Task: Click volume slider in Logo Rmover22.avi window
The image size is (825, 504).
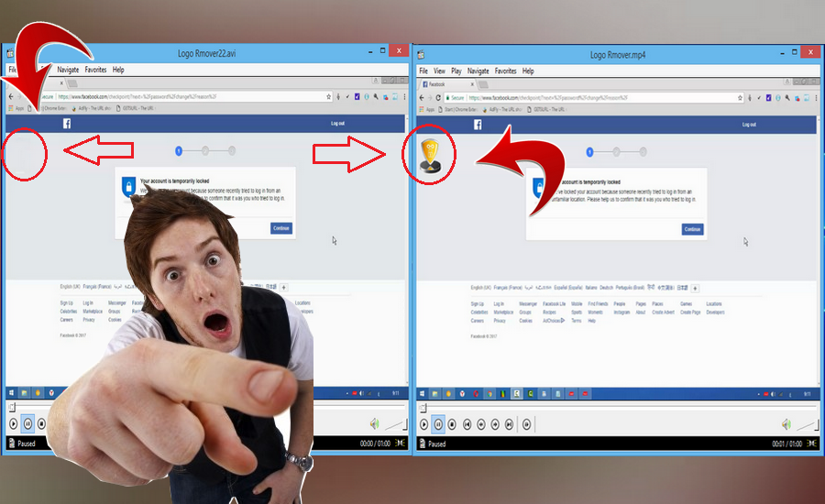Action: (x=397, y=424)
